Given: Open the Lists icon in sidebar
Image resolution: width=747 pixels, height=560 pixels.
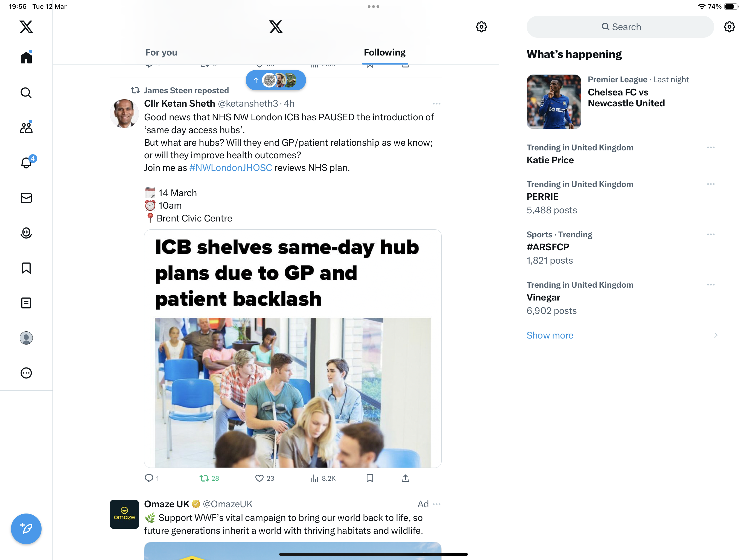Looking at the screenshot, I should [x=26, y=303].
